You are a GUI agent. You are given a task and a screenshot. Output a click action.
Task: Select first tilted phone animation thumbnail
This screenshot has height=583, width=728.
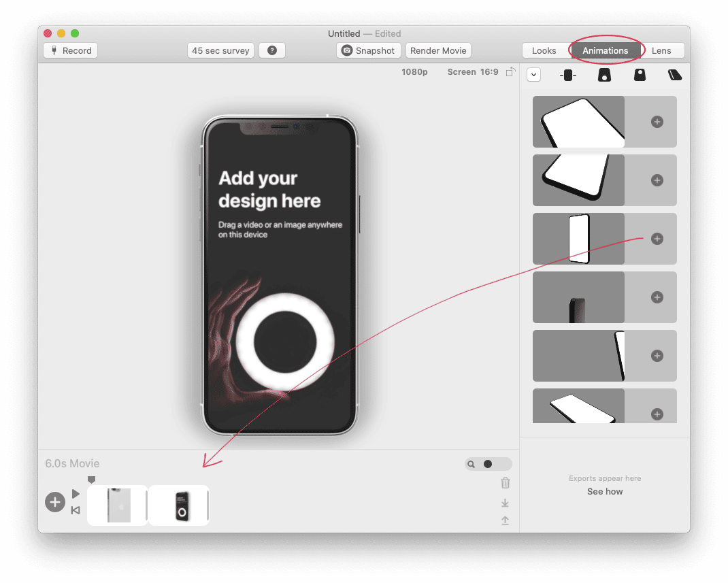(x=578, y=122)
